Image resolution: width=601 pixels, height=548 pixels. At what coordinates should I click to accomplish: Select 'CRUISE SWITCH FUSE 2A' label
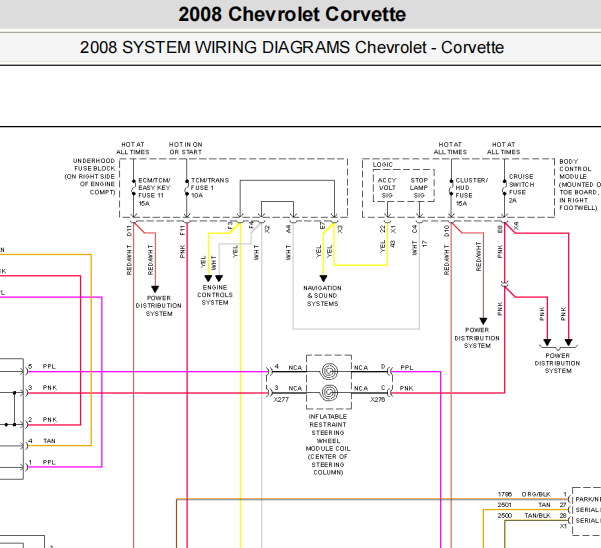(521, 188)
